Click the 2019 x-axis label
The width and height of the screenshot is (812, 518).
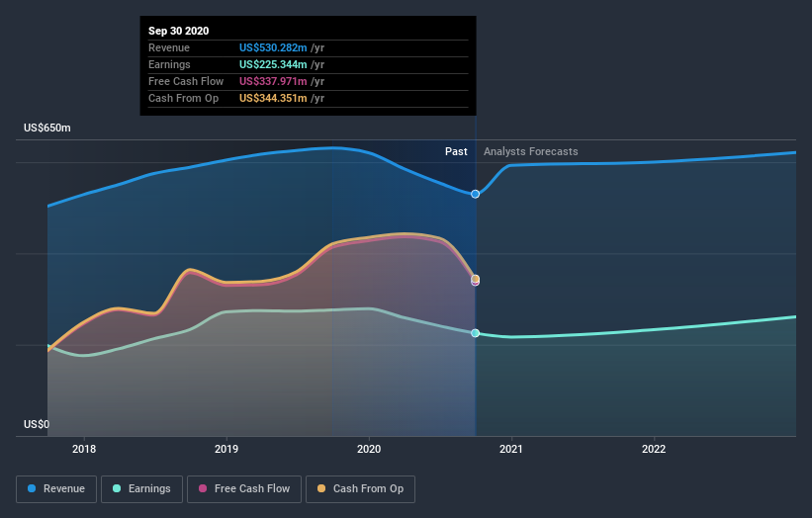[x=226, y=449]
